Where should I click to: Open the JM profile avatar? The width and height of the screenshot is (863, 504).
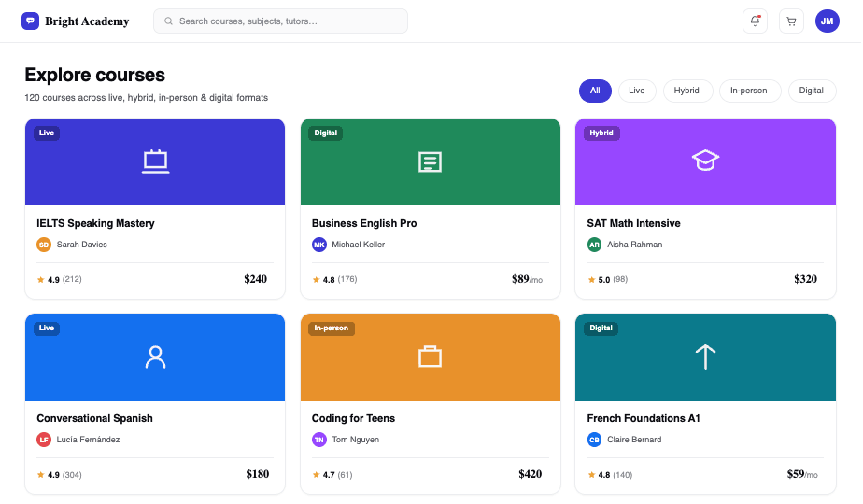pos(828,21)
